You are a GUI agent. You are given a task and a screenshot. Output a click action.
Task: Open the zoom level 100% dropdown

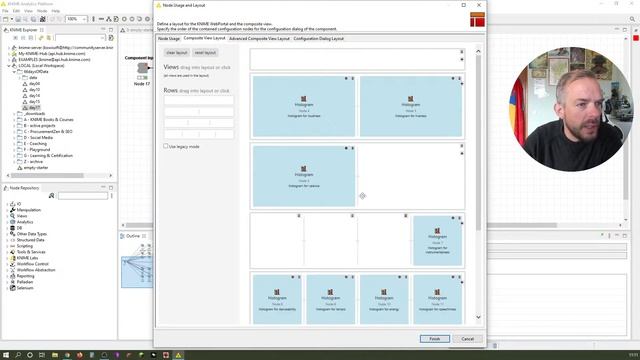click(84, 19)
